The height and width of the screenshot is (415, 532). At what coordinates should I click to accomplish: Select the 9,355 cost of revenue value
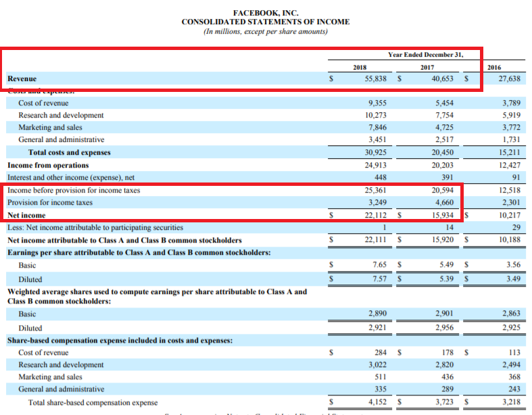point(377,103)
